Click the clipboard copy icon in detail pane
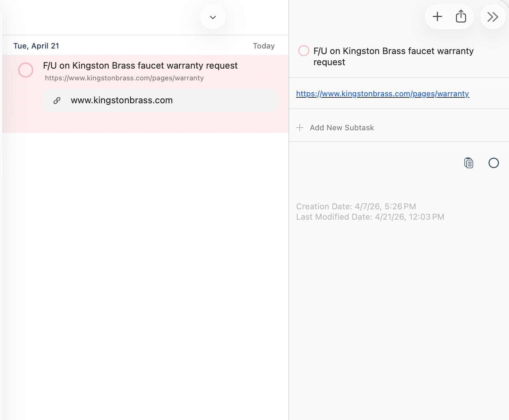The height and width of the screenshot is (420, 509). pyautogui.click(x=468, y=163)
